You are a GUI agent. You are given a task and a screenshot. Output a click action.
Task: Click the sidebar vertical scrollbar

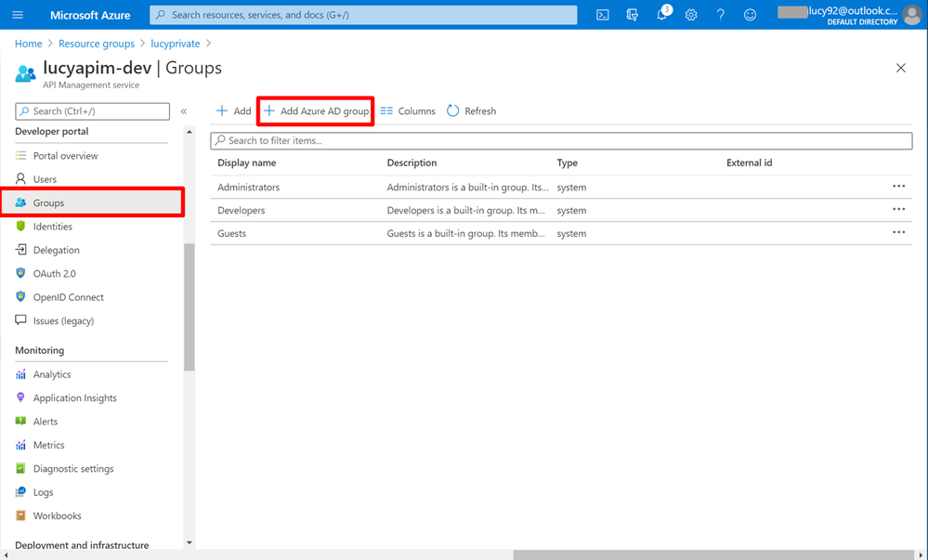(190, 306)
